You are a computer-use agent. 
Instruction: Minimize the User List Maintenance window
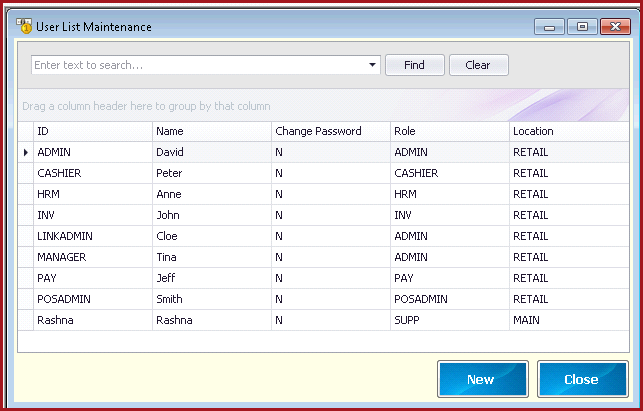point(550,27)
